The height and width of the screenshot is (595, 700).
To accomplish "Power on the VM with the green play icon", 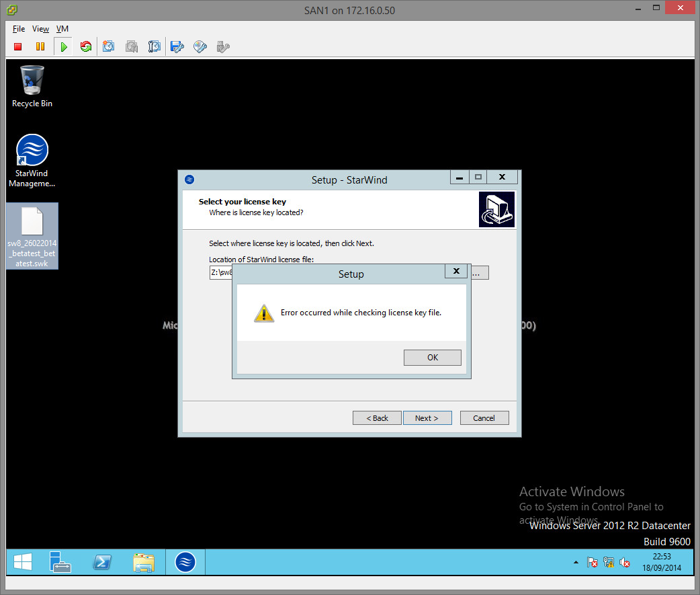I will click(x=63, y=46).
